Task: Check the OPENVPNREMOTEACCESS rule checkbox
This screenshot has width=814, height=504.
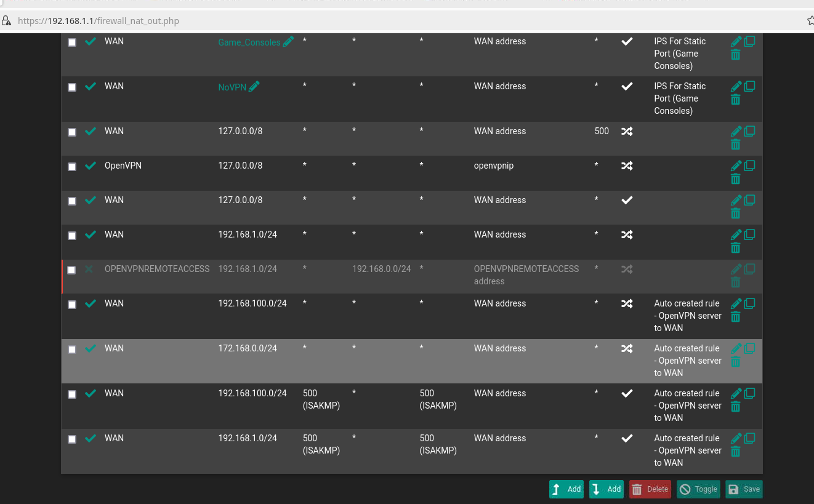Action: click(x=71, y=270)
